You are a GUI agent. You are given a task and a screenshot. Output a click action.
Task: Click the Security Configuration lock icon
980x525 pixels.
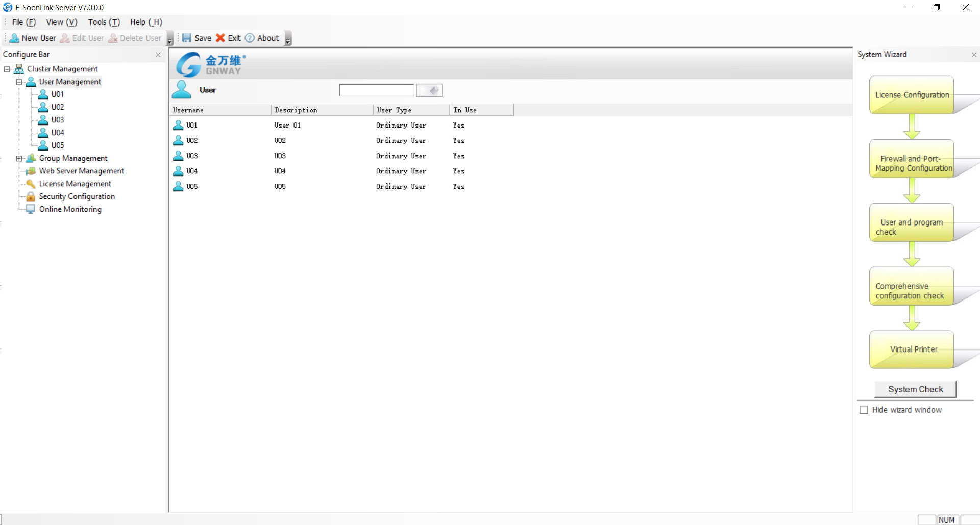point(31,196)
